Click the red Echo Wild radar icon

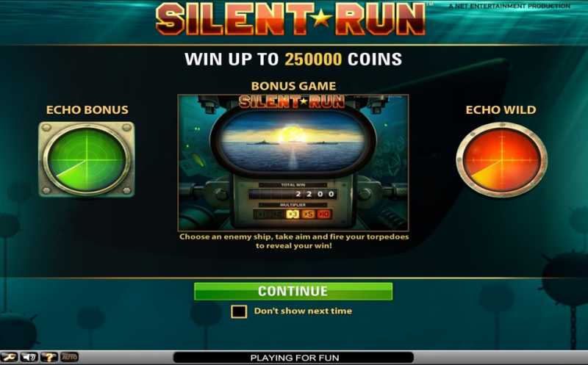pos(502,160)
